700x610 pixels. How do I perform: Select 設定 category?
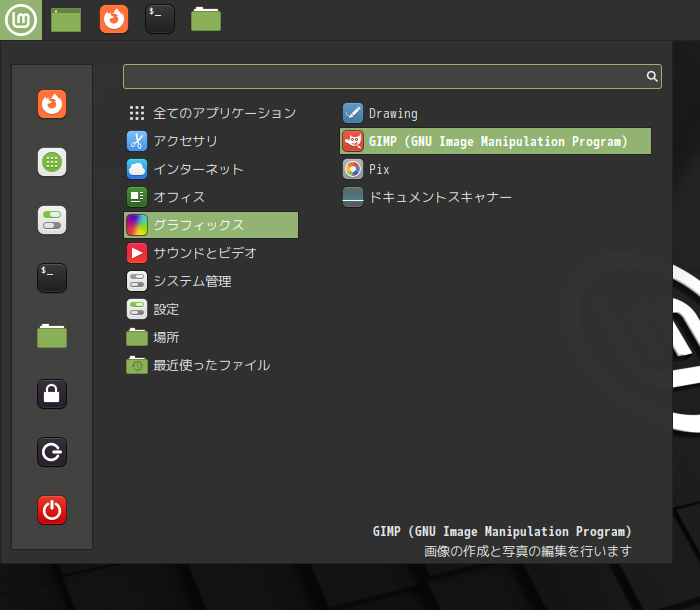(x=211, y=309)
